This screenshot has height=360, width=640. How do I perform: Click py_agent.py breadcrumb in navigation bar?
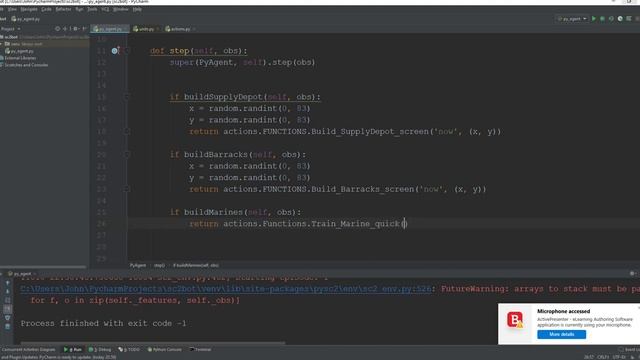[26, 19]
